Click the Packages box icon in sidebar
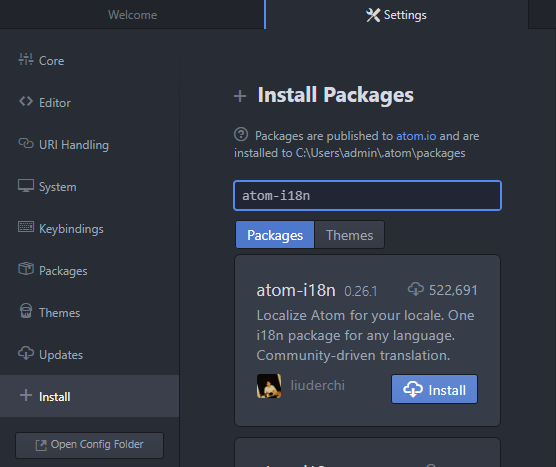 pos(26,269)
